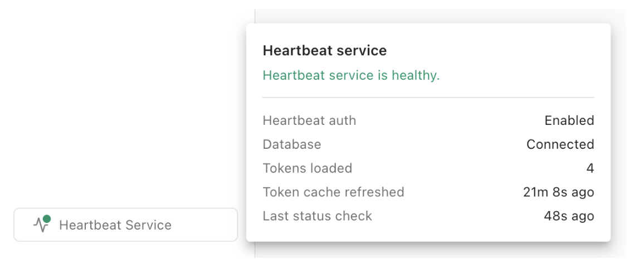Click the Last status check label
The height and width of the screenshot is (272, 644).
tap(318, 216)
